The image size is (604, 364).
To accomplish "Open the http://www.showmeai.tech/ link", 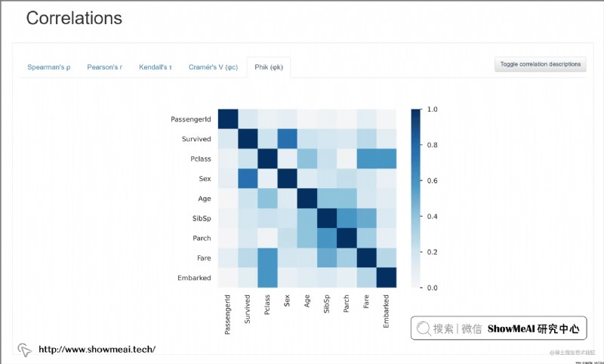I will coord(97,350).
